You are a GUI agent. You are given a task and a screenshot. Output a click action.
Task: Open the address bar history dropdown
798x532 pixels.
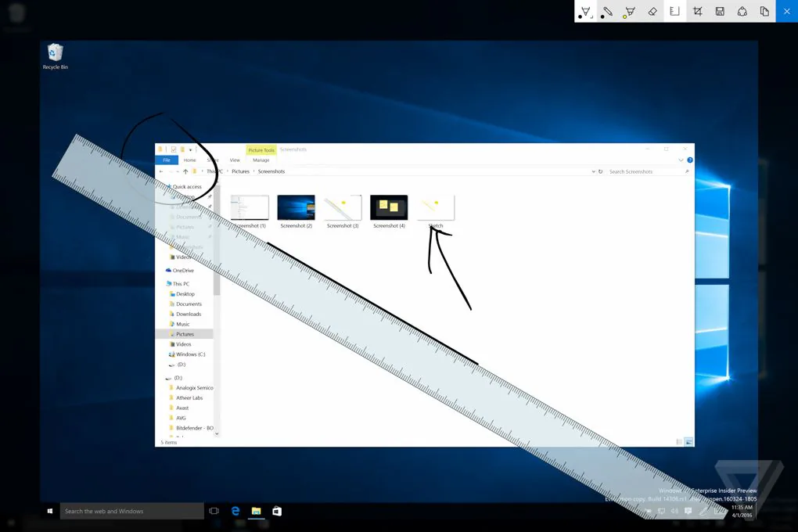[x=593, y=171]
